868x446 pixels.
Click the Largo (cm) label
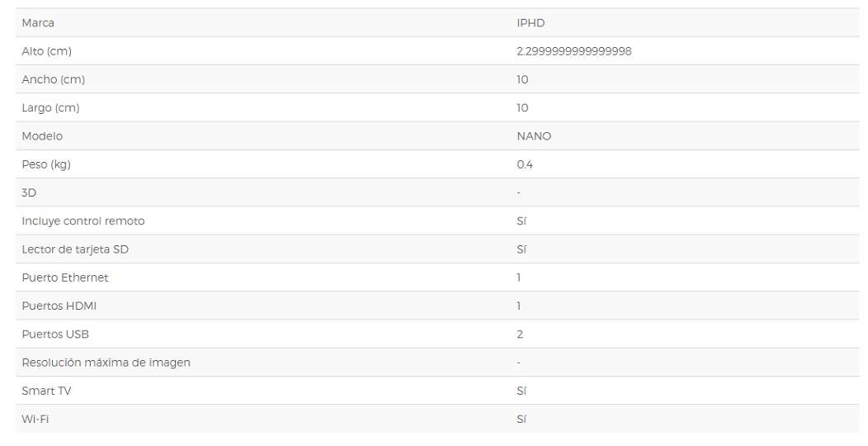[x=50, y=107]
